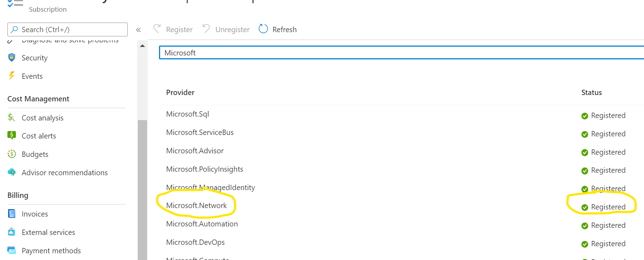Image resolution: width=644 pixels, height=260 pixels.
Task: Click the Unregister arrow icon
Action: point(206,29)
